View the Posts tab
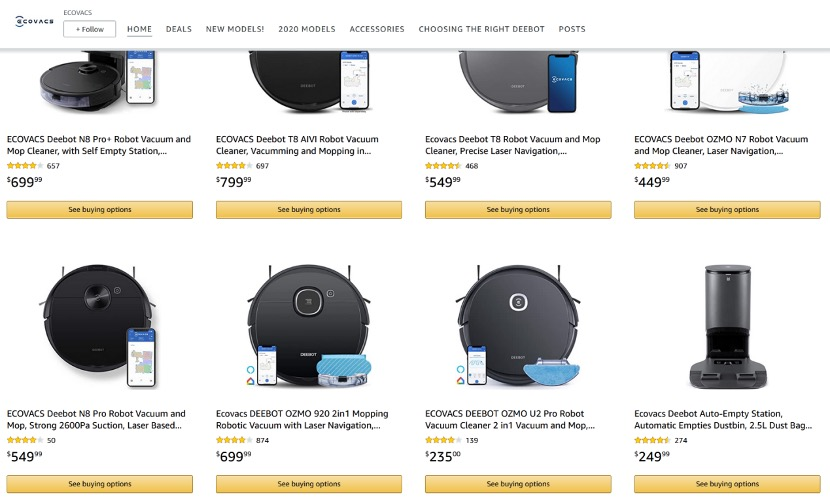This screenshot has width=830, height=502. click(x=572, y=29)
